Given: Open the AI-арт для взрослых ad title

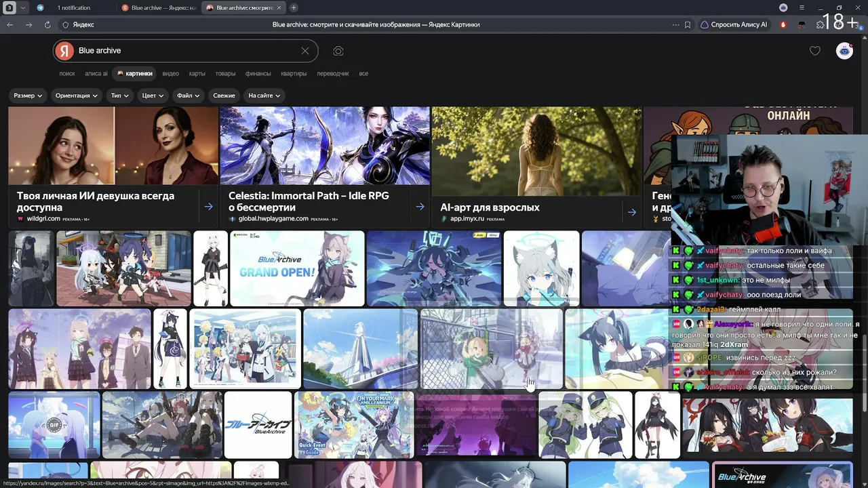Looking at the screenshot, I should 490,207.
